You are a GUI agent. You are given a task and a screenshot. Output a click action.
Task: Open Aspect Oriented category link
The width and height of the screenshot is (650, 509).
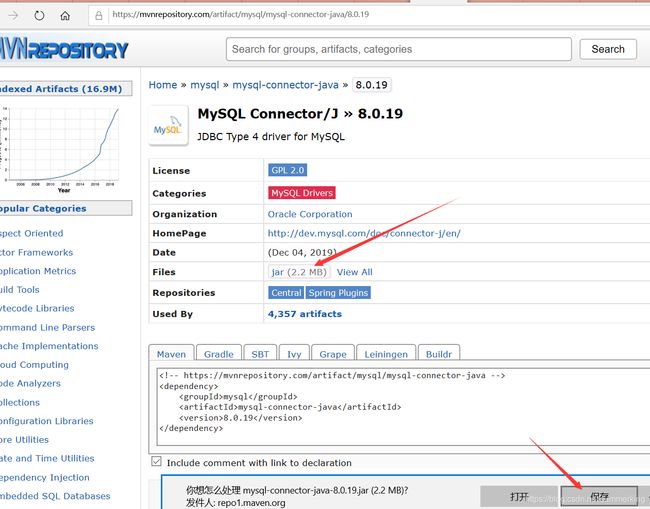point(32,233)
